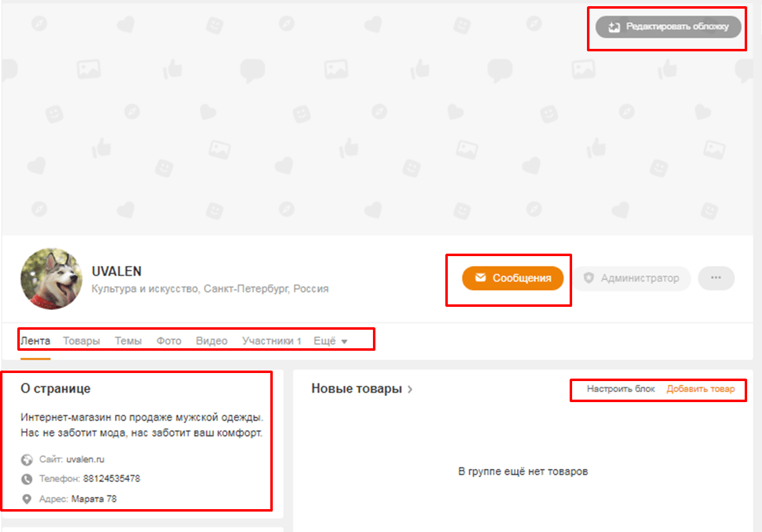Viewport: 762px width, 532px height.
Task: Click the camera icon on Редактировать обложку
Action: pos(614,27)
